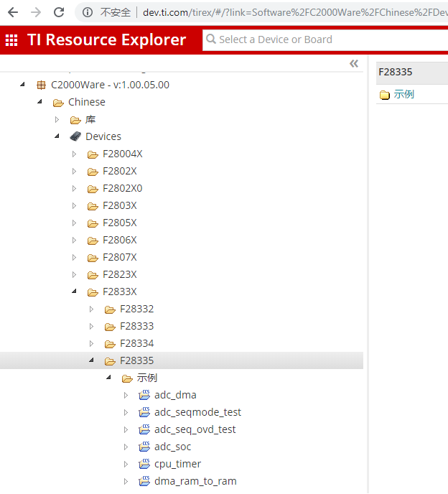Click the F2806X folder icon
Screen dimensions: 448x494
point(93,241)
